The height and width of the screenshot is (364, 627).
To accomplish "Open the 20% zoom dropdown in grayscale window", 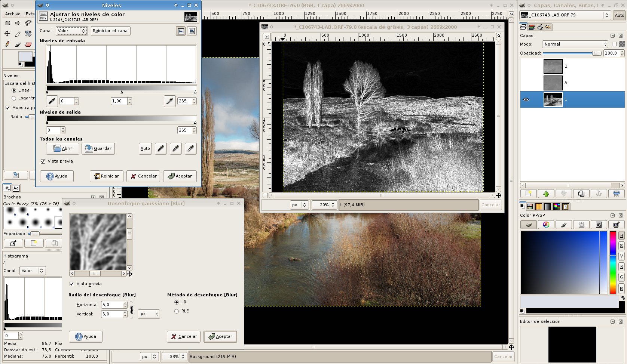I will (324, 205).
